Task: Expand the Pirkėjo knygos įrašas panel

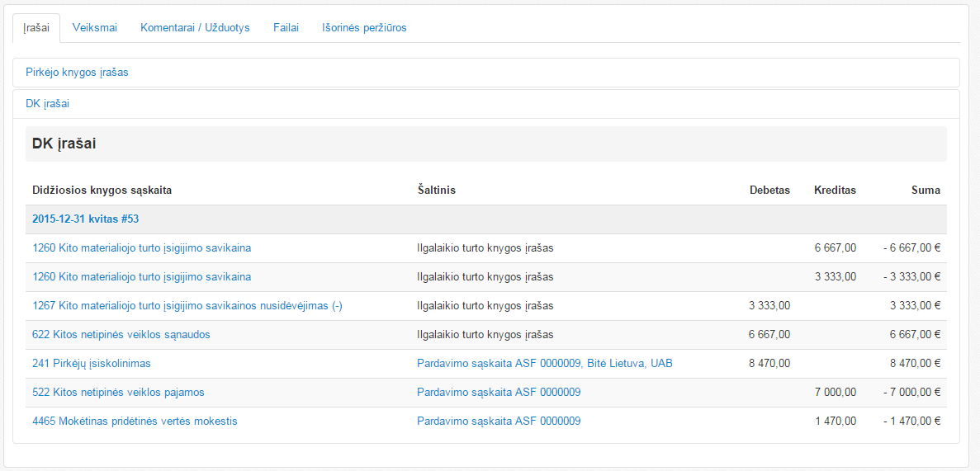Action: pyautogui.click(x=77, y=72)
